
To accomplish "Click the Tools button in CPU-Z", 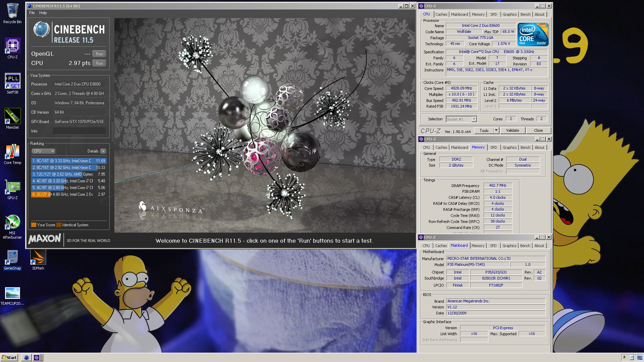I will 484,131.
